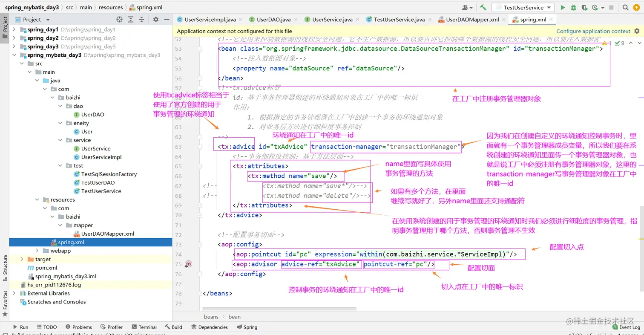Open the Spring tool window
Viewport: 644px width, 335px height.
click(x=247, y=327)
